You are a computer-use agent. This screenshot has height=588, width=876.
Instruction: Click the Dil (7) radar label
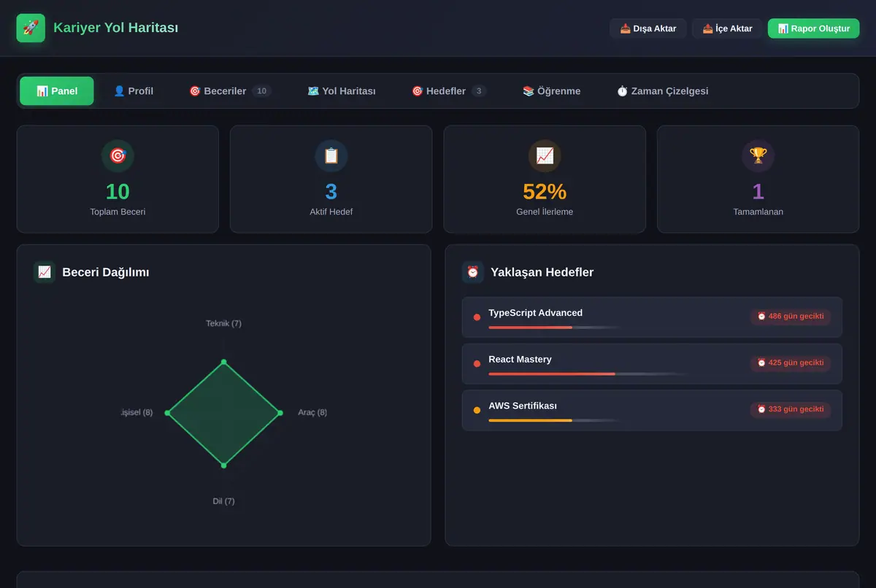[223, 501]
